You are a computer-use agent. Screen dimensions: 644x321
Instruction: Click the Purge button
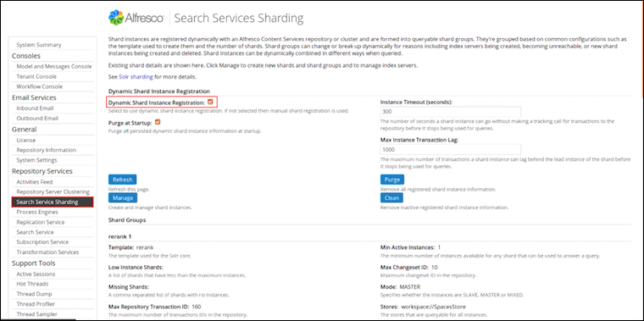point(392,180)
